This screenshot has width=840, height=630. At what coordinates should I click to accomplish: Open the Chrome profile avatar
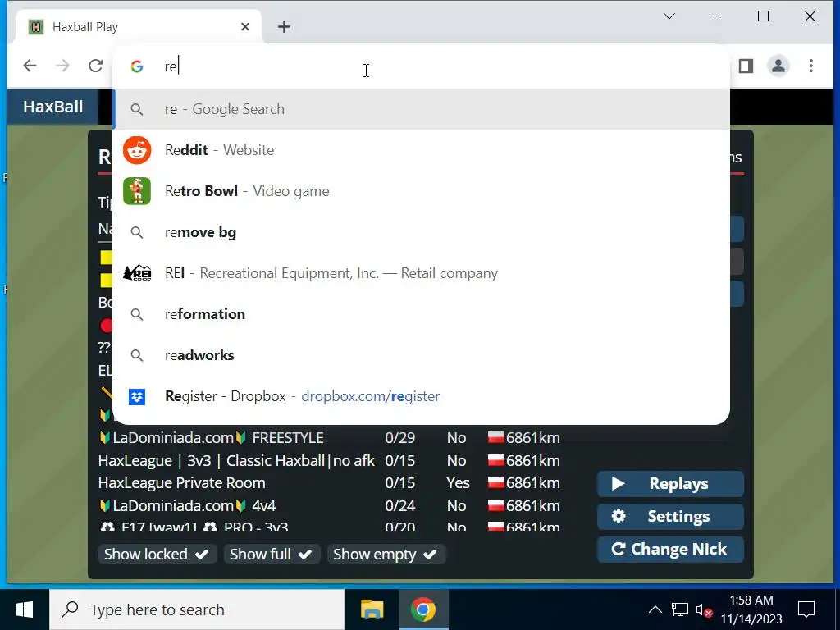(x=778, y=66)
